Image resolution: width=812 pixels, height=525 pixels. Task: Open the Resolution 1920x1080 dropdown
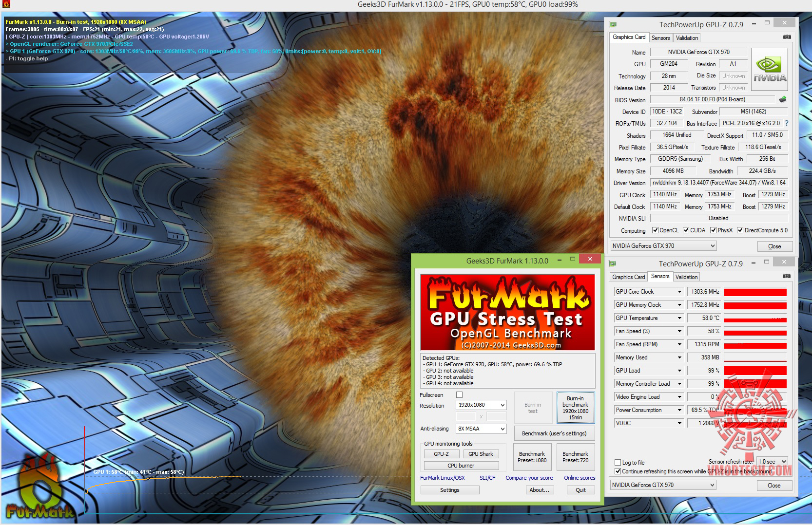[x=481, y=405]
